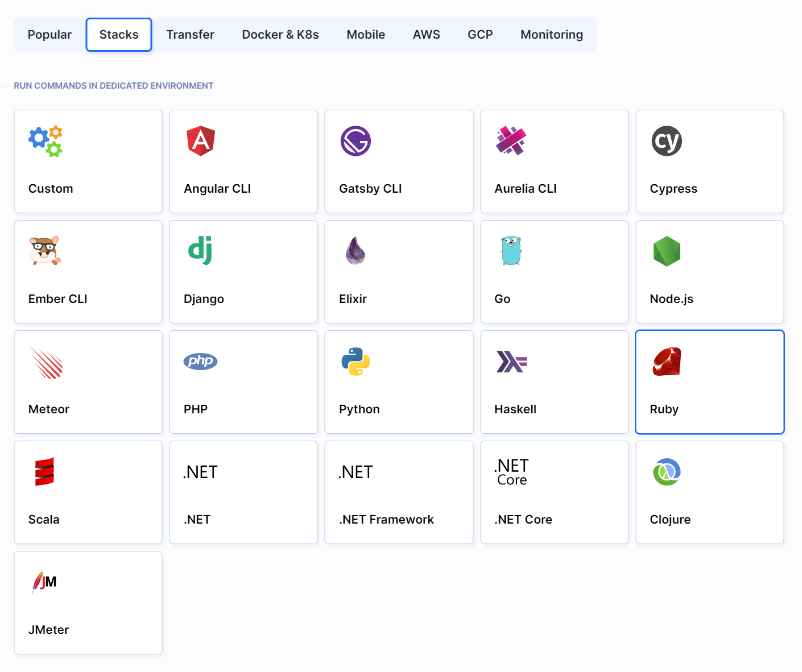Click the "Cypress" label text
802x672 pixels.
[x=673, y=189]
